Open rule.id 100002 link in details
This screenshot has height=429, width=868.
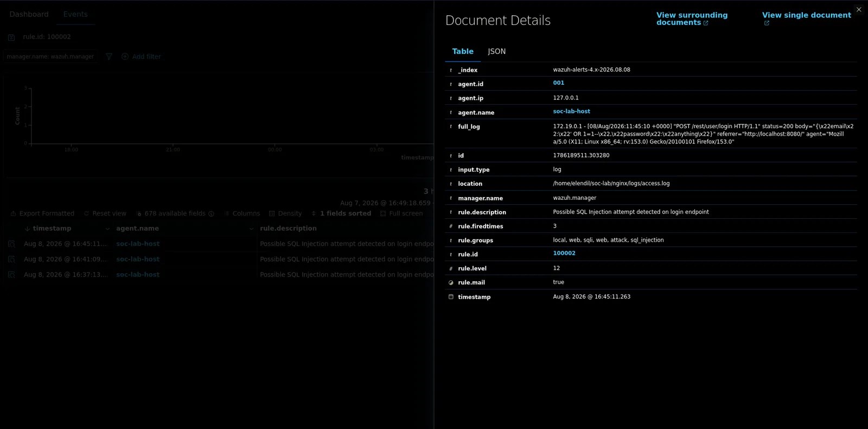(x=564, y=254)
